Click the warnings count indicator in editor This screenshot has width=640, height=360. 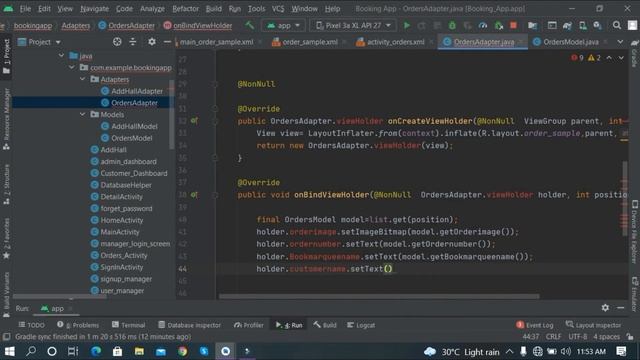(x=594, y=58)
